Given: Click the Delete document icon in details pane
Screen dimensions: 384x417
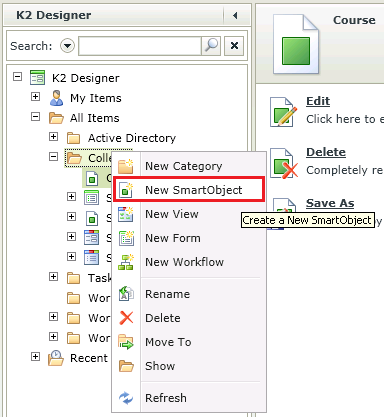Looking at the screenshot, I should [x=284, y=163].
